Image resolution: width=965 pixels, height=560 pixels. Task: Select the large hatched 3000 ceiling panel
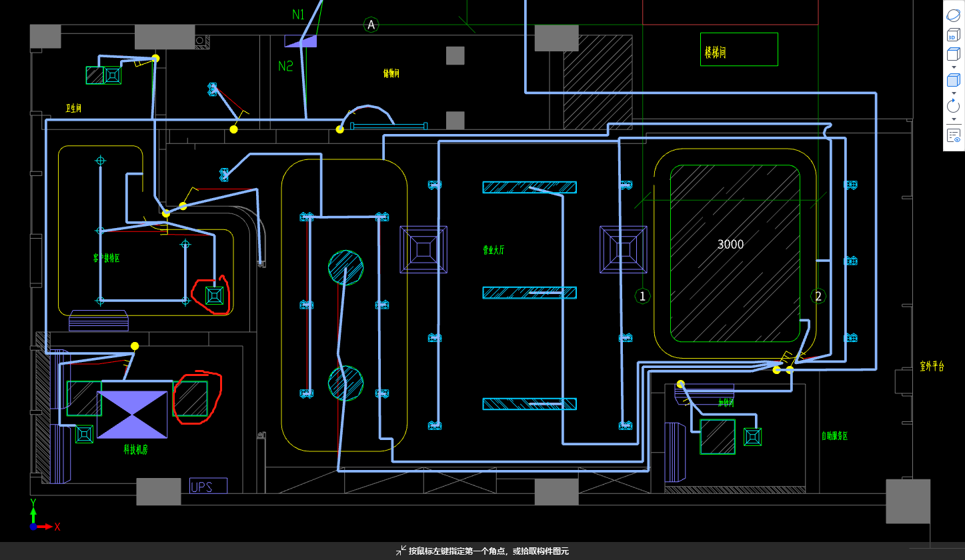[735, 253]
